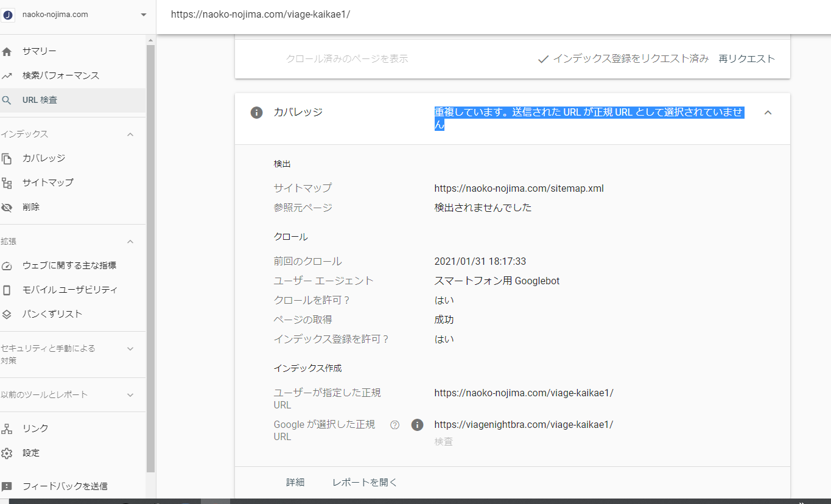Click the help question mark icon

[394, 425]
